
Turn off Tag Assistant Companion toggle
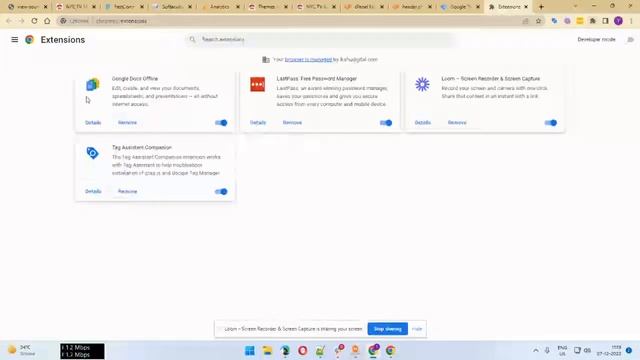[x=221, y=191]
